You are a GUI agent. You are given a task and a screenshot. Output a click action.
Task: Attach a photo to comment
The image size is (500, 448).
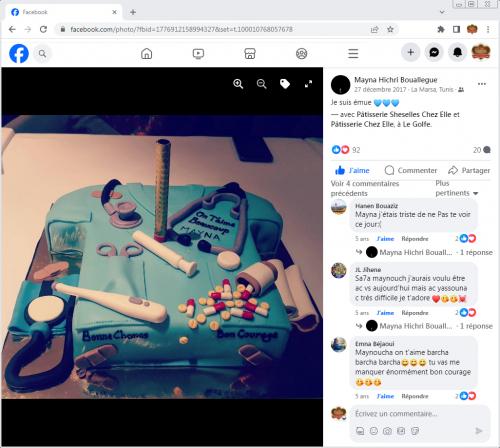[x=387, y=431]
